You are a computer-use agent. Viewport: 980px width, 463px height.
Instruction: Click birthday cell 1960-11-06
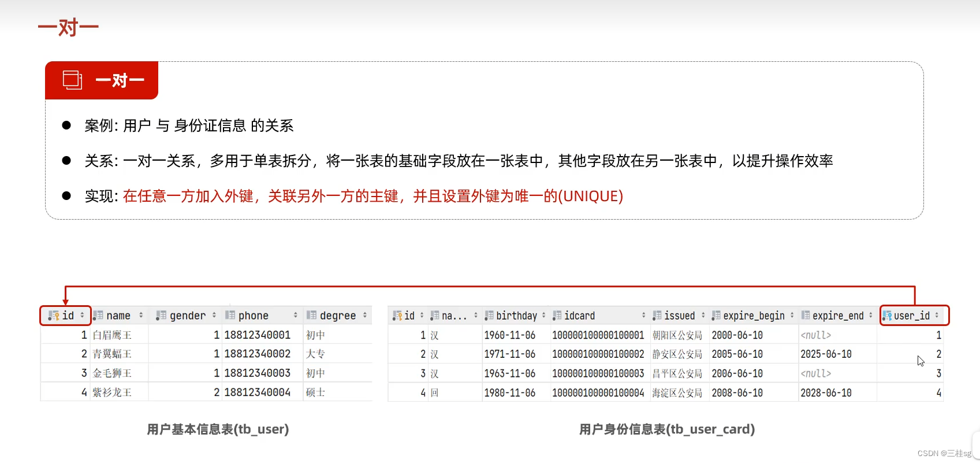coord(510,335)
